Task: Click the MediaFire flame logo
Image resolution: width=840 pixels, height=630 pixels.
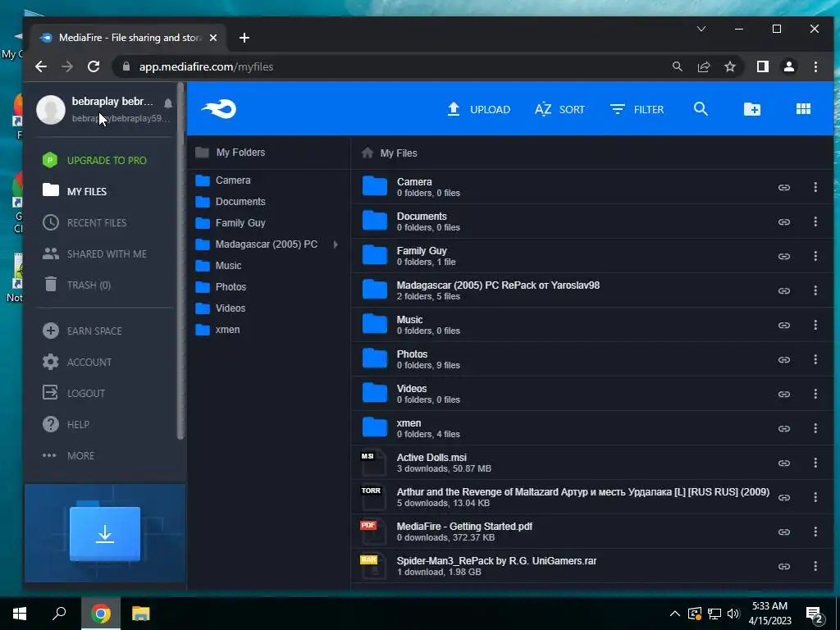Action: 218,109
